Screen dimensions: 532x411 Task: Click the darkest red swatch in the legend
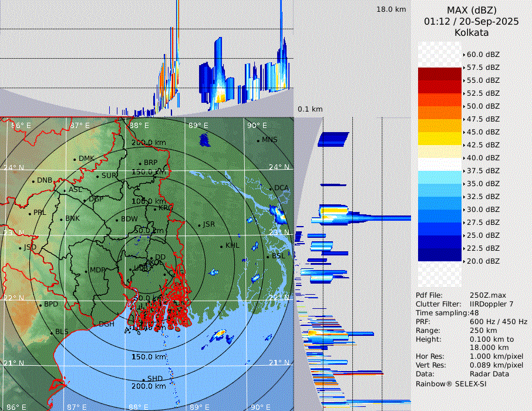(x=440, y=74)
